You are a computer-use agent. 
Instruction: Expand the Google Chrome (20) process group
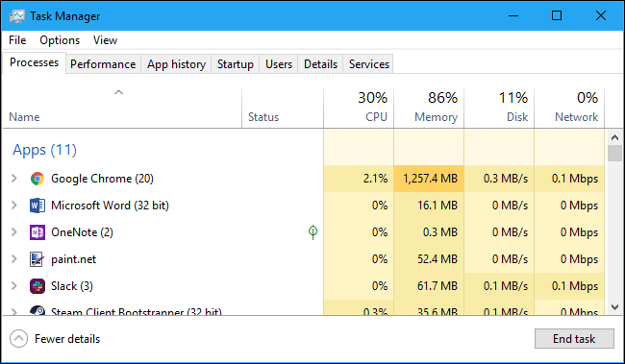(x=14, y=179)
